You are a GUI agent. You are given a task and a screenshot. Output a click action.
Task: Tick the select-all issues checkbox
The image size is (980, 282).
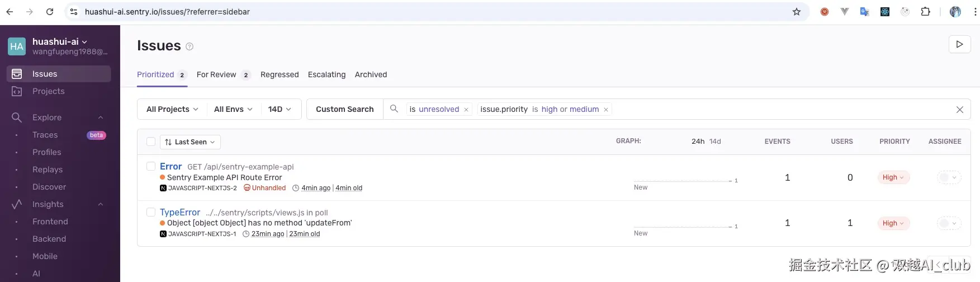(151, 142)
